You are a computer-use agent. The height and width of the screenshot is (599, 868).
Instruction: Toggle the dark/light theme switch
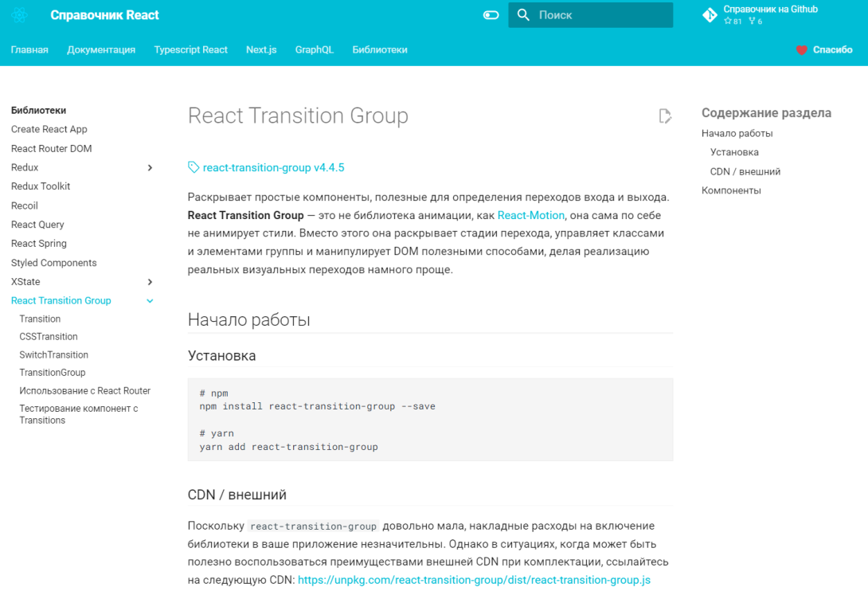(491, 15)
